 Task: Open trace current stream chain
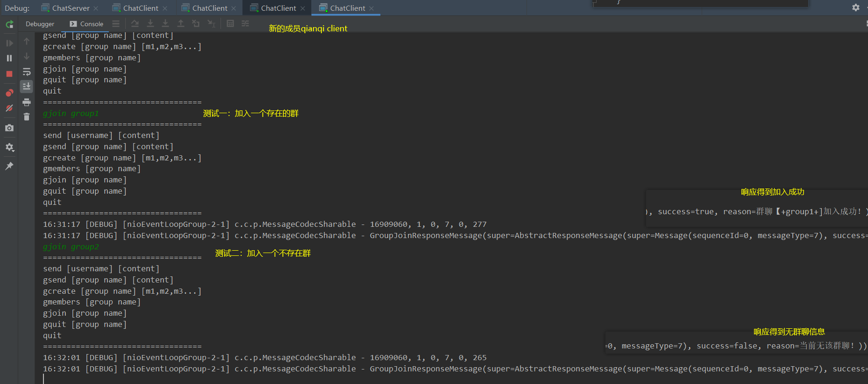click(x=245, y=23)
